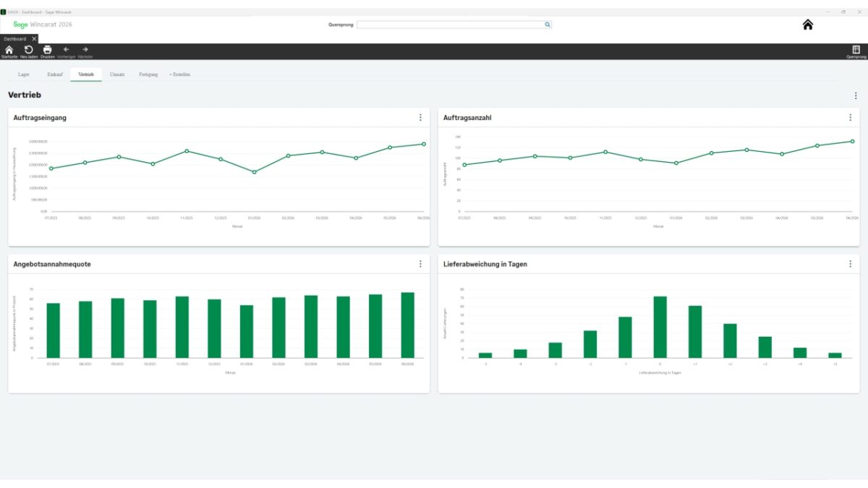Go forward with Nächster arrow
This screenshot has height=488, width=868.
tap(85, 51)
